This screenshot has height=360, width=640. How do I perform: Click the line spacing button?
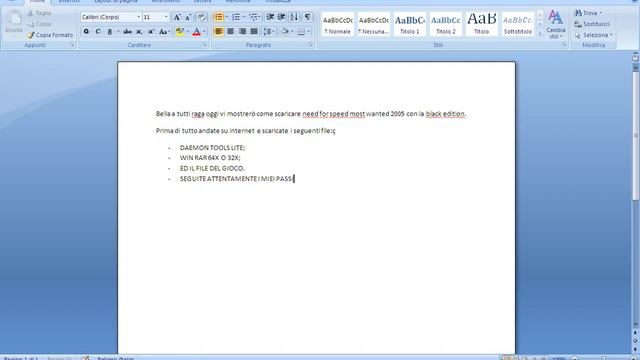pyautogui.click(x=268, y=31)
